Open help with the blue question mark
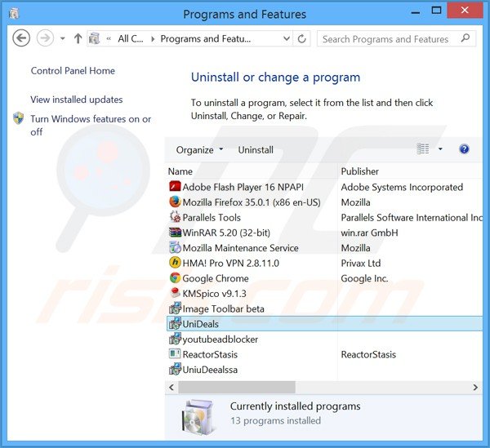This screenshot has height=448, width=490. [464, 149]
